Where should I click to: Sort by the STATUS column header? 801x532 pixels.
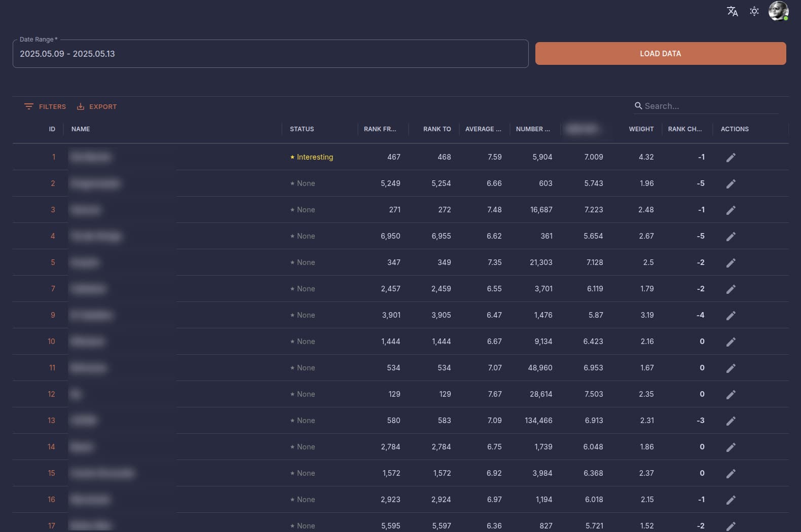pos(302,129)
